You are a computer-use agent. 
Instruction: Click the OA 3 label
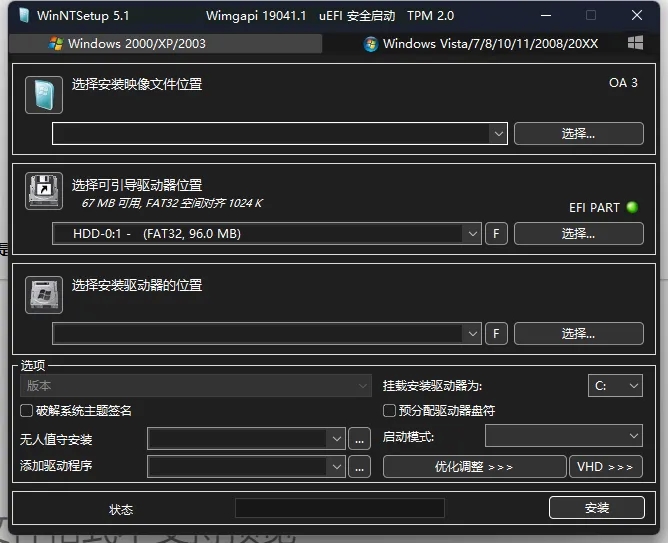click(623, 83)
